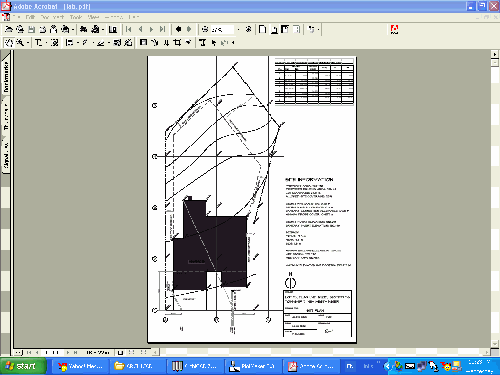The image size is (500, 375).
Task: Open the Document menu
Action: click(x=52, y=17)
